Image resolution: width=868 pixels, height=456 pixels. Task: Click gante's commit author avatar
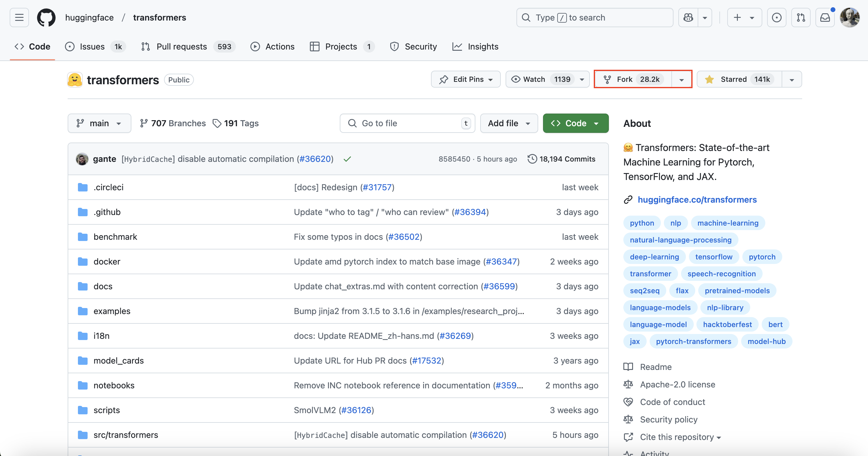tap(82, 159)
